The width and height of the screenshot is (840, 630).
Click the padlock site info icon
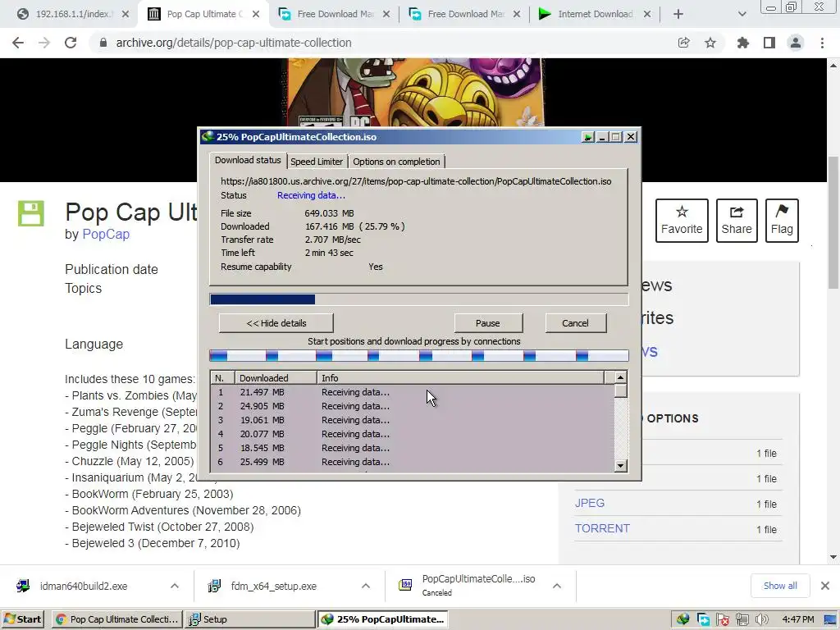(103, 43)
